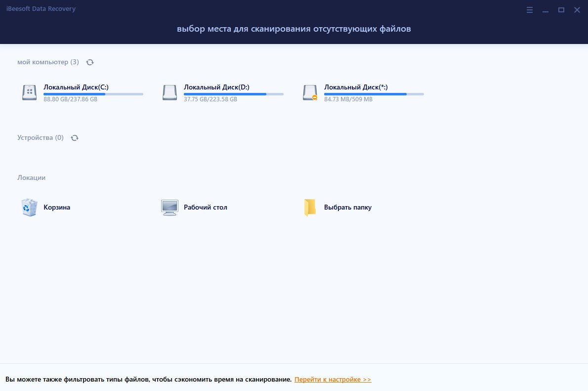The image size is (588, 391).
Task: Click usage bar of disk D:
Action: (x=234, y=94)
